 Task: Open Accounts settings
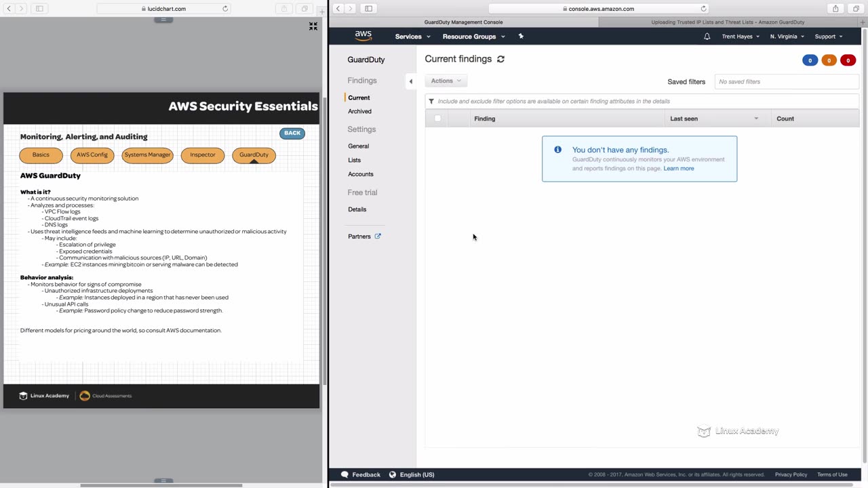(x=361, y=174)
